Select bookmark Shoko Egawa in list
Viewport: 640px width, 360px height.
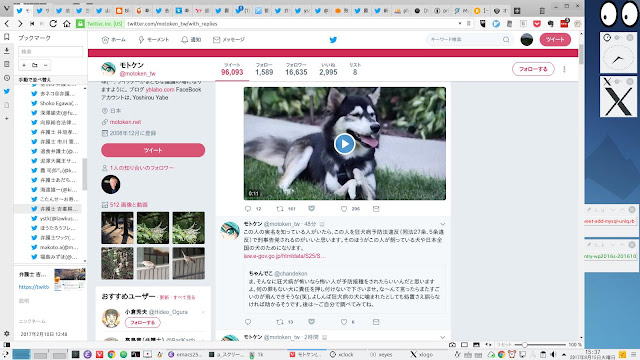[58, 103]
